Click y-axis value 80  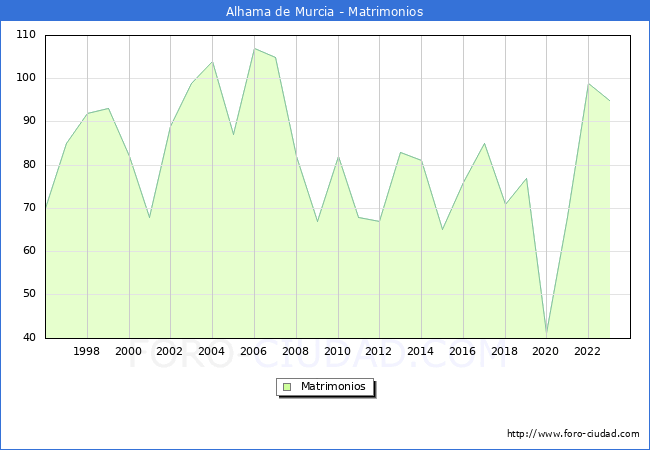click(29, 165)
